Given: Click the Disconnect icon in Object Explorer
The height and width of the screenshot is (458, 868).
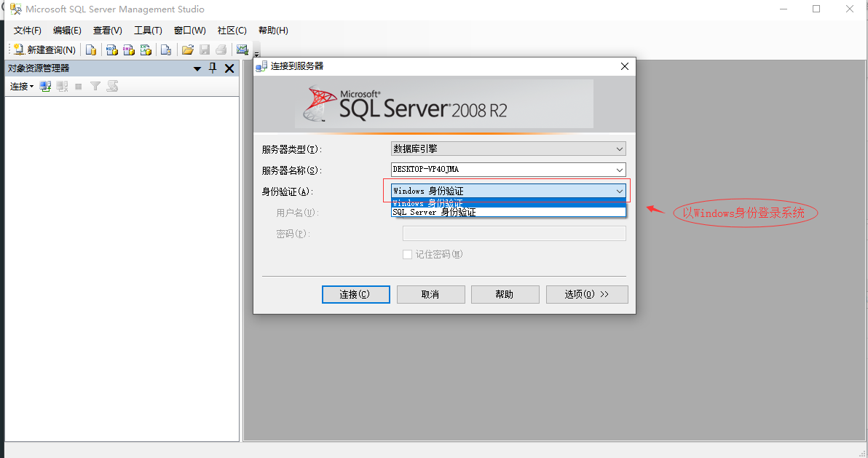Looking at the screenshot, I should click(62, 87).
